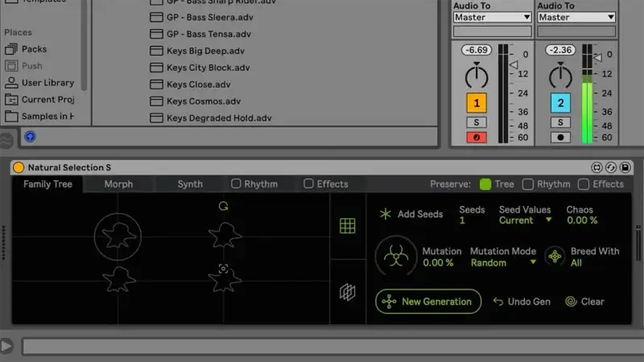
Task: Open the 3D cube view icon
Action: tap(348, 292)
